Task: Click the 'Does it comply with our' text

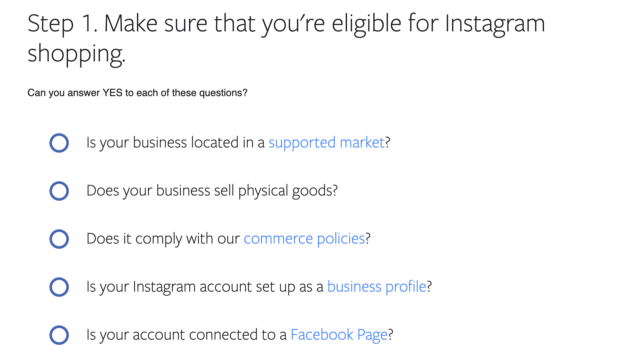Action: 163,239
